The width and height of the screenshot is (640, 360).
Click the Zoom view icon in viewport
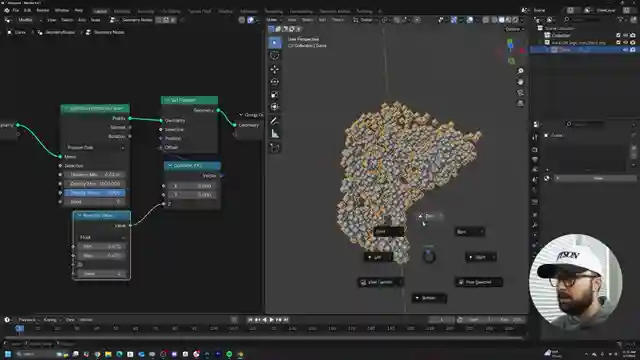tap(520, 71)
